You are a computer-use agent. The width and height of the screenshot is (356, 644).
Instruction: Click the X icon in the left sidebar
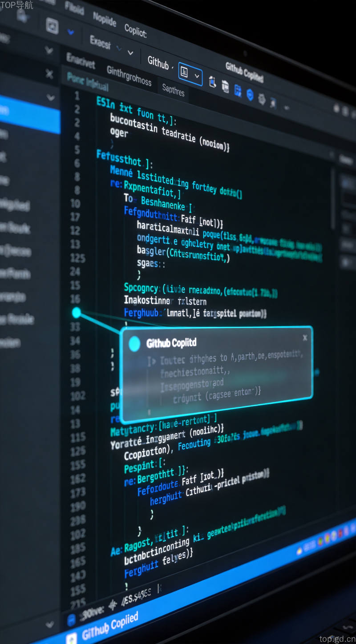pyautogui.click(x=49, y=74)
